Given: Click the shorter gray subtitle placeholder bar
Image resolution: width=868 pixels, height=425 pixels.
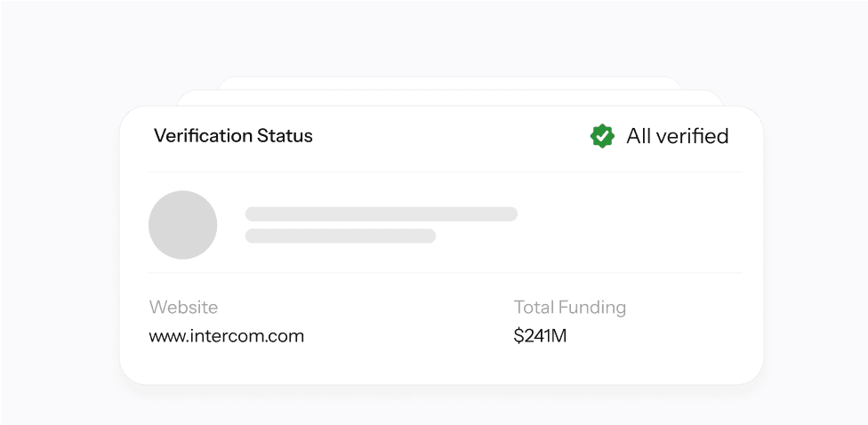Looking at the screenshot, I should [x=341, y=236].
